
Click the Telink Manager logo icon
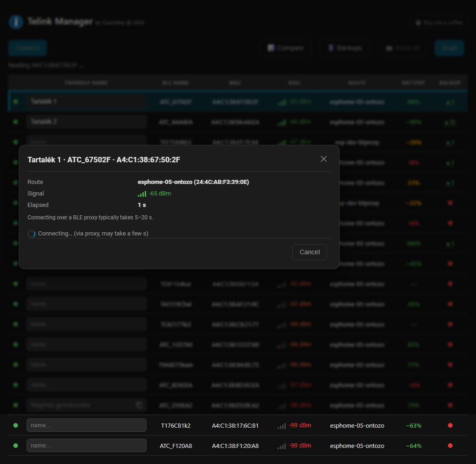click(x=16, y=22)
